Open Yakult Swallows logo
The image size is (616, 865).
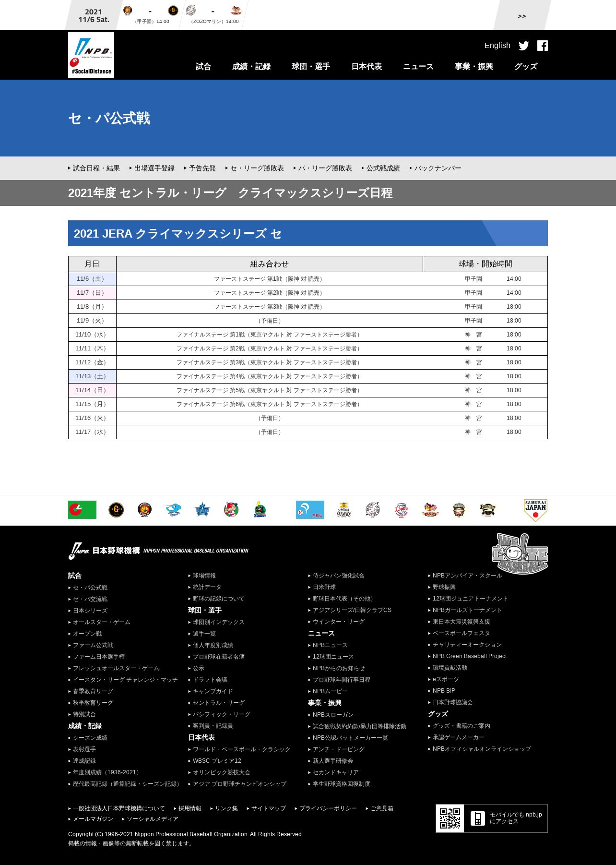point(260,510)
